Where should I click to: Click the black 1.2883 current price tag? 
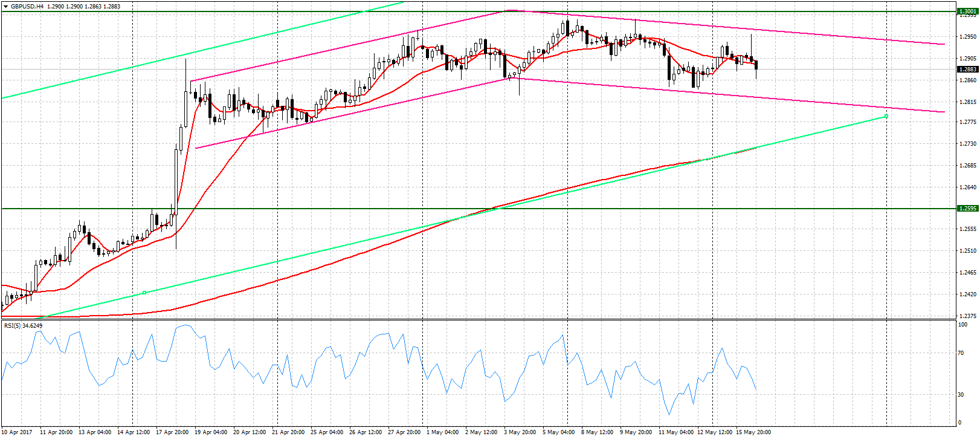(x=968, y=69)
